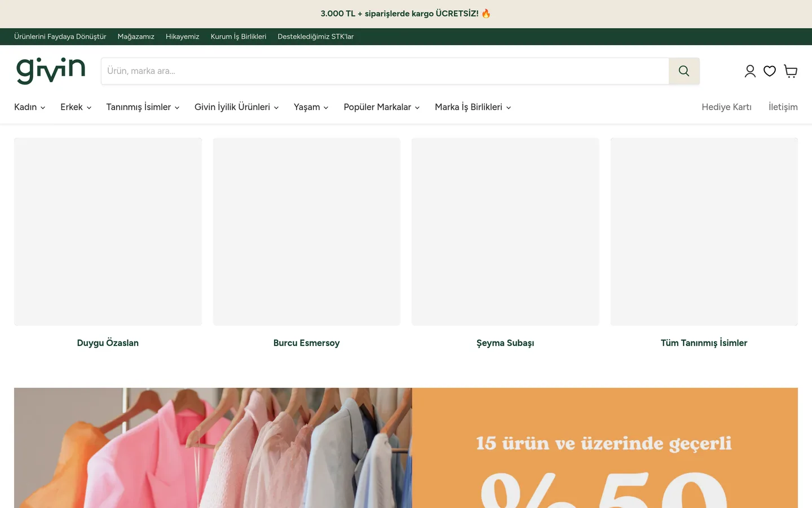812x508 pixels.
Task: Click the clothing rack promo banner photo
Action: pos(213,448)
